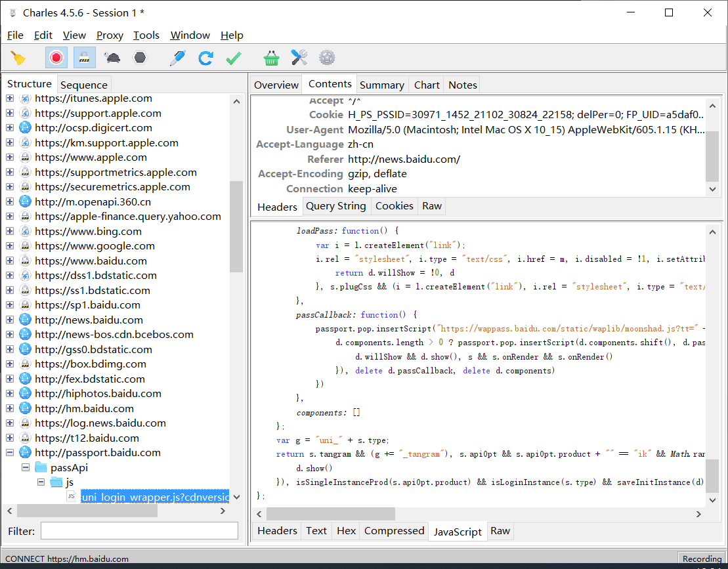The height and width of the screenshot is (569, 728).
Task: Select the blue pen Compose tool
Action: [x=177, y=58]
